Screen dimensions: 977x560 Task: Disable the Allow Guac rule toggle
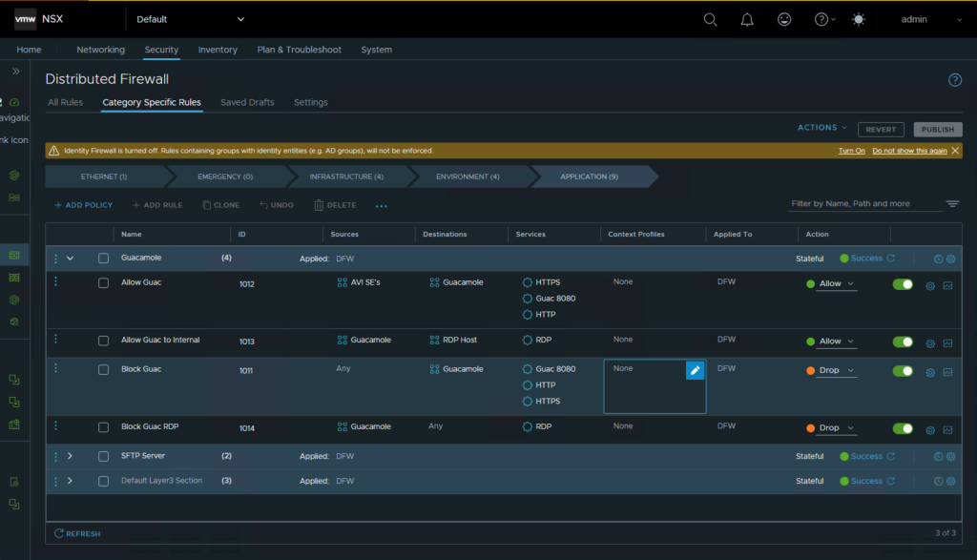coord(903,284)
